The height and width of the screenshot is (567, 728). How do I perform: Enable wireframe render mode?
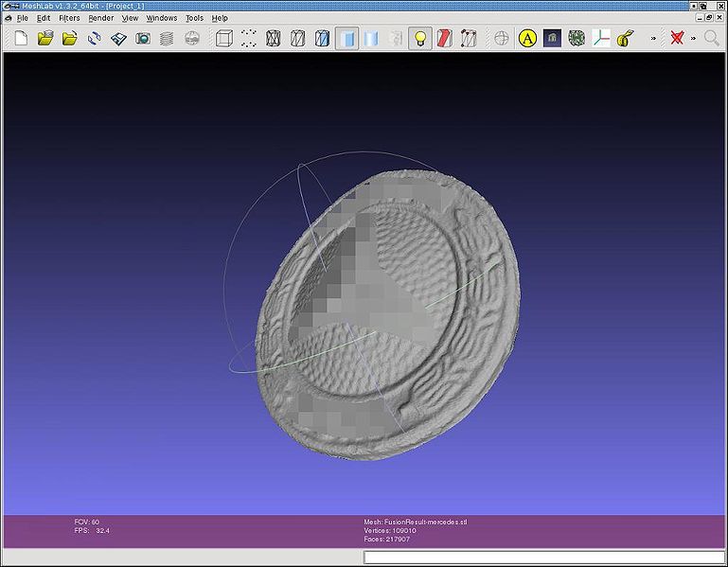[x=273, y=38]
